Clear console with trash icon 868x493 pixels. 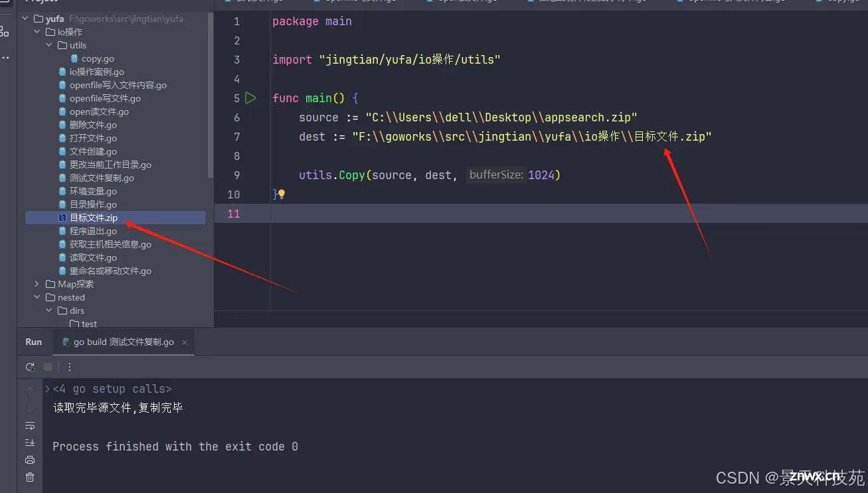tap(30, 477)
